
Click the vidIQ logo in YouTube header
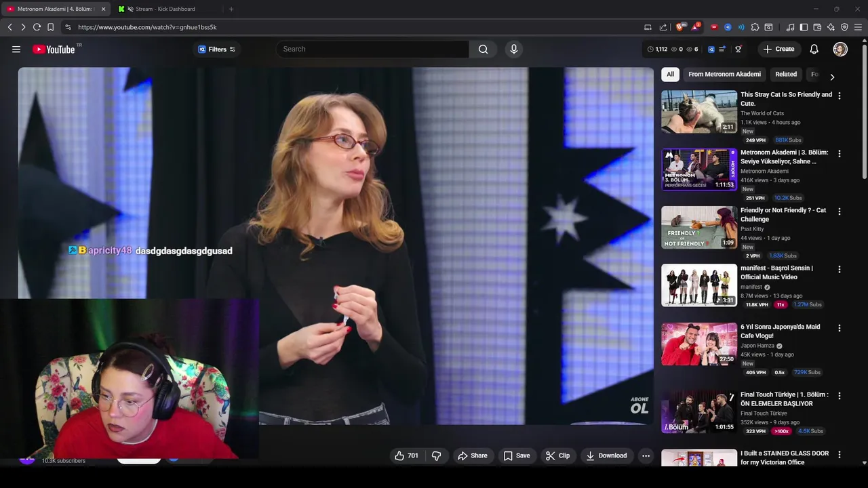[711, 49]
